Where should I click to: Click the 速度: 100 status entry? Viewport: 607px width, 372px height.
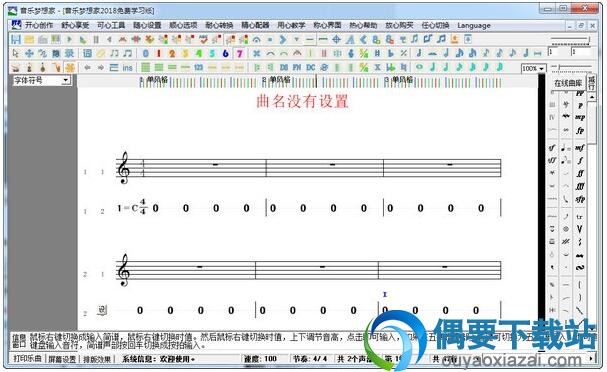(260, 359)
